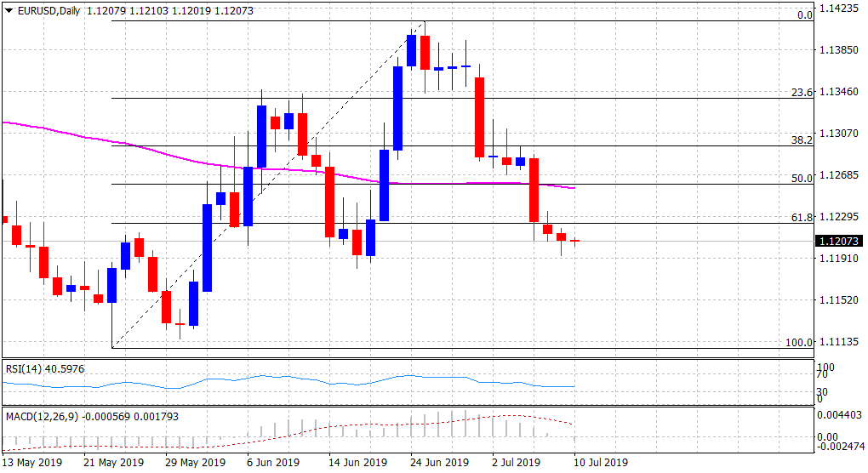Click the Fibonacci 100.0 level label
The image size is (868, 473).
click(x=799, y=343)
